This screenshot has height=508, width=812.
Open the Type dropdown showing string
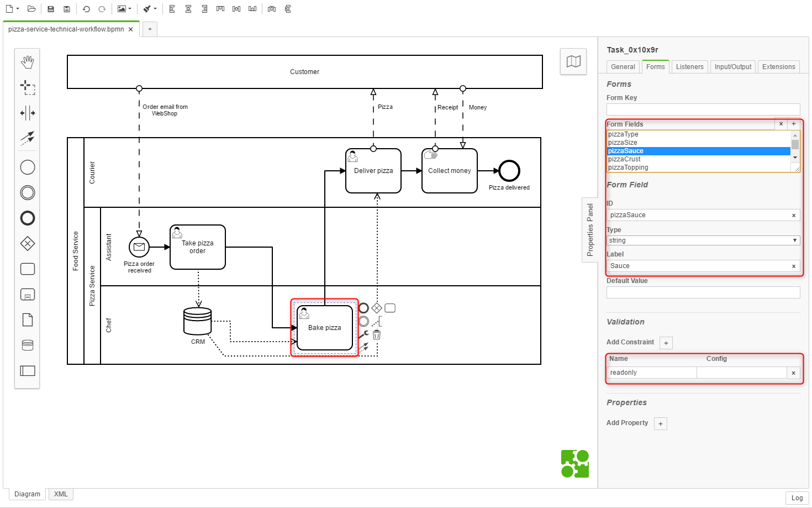coord(703,240)
